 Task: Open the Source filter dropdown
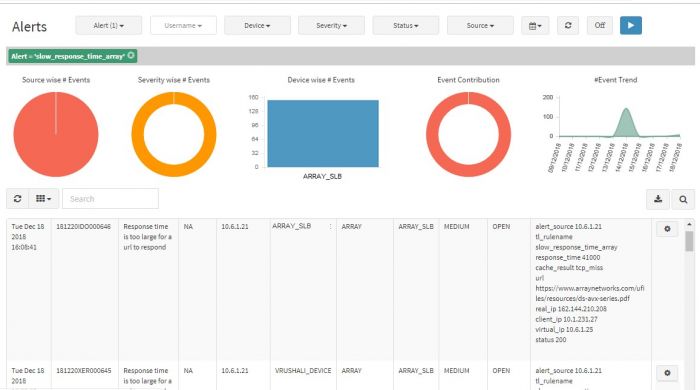tap(480, 25)
